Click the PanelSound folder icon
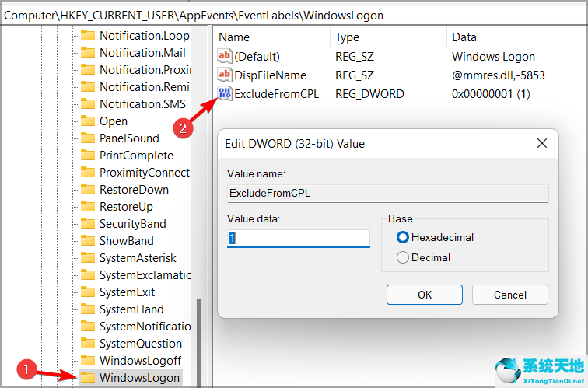588x388 pixels. (87, 138)
